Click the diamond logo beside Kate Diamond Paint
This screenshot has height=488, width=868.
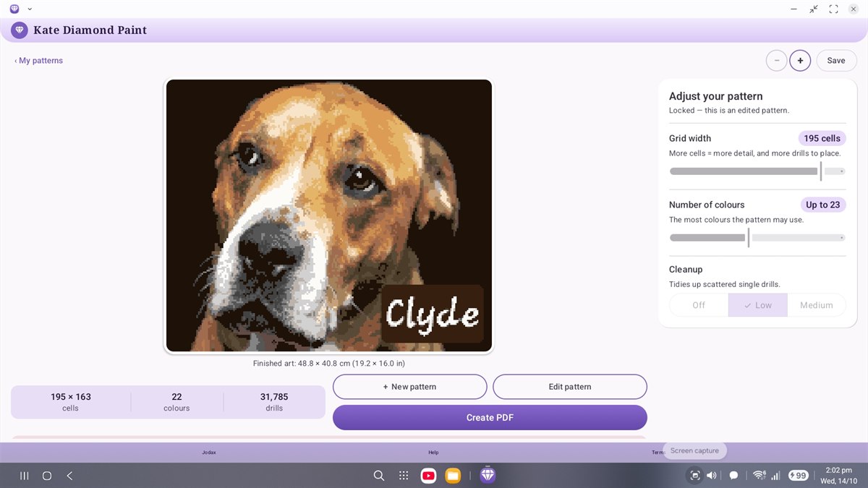(20, 30)
